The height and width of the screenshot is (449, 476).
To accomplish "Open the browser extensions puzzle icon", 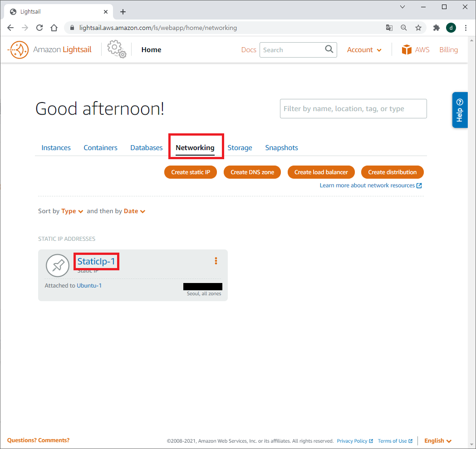I will coord(436,28).
